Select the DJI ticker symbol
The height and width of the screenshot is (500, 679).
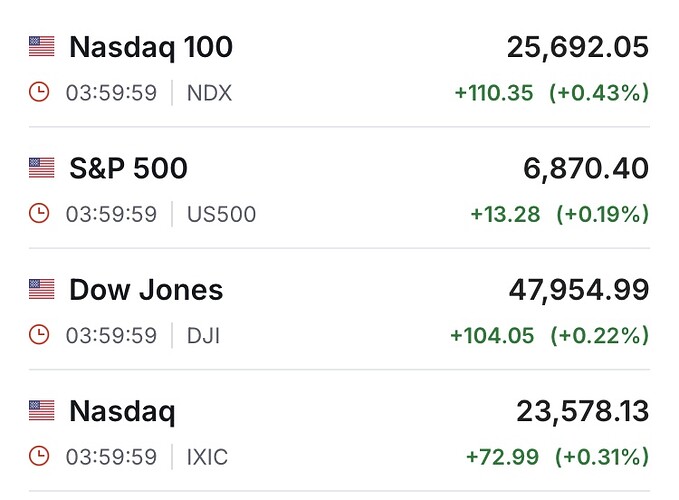point(203,335)
